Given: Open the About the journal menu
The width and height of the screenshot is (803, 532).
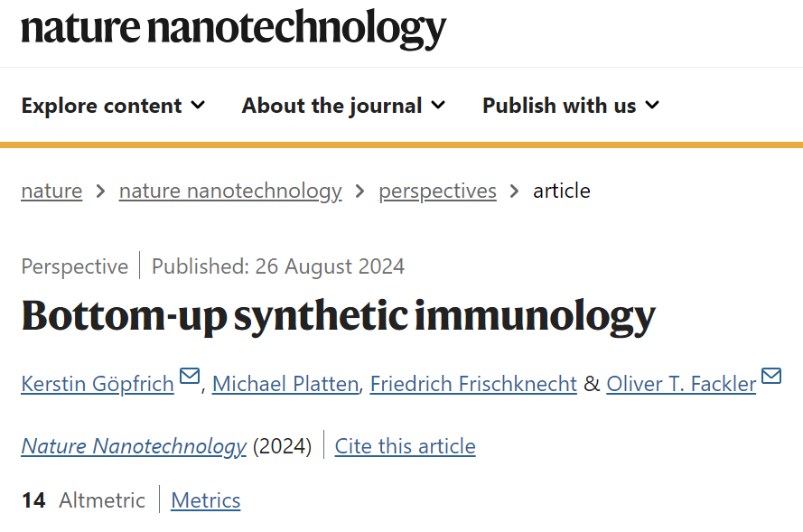Looking at the screenshot, I should pos(343,106).
